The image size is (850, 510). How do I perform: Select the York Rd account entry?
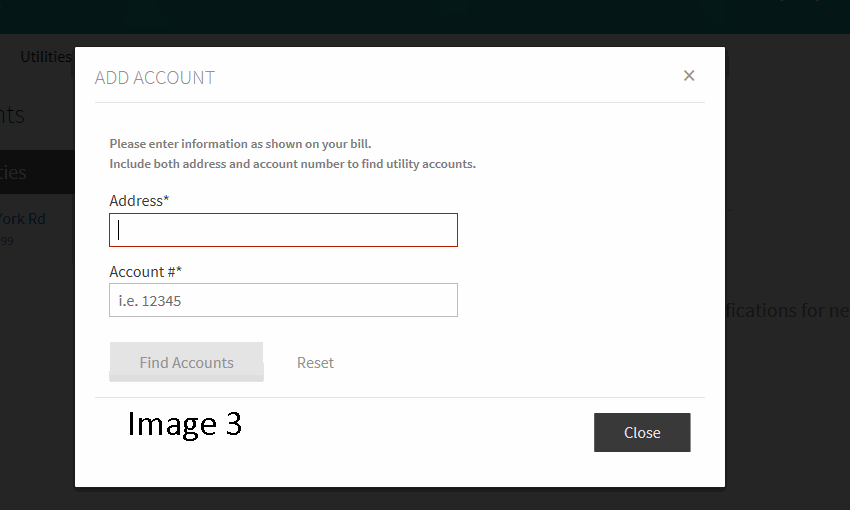(23, 219)
